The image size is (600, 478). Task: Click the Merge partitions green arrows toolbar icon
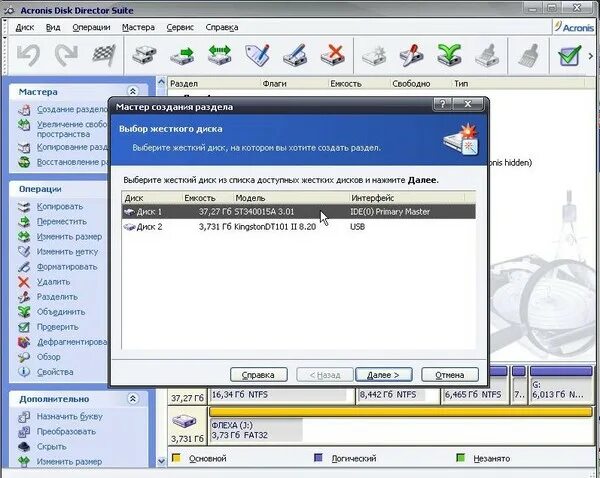(x=449, y=55)
